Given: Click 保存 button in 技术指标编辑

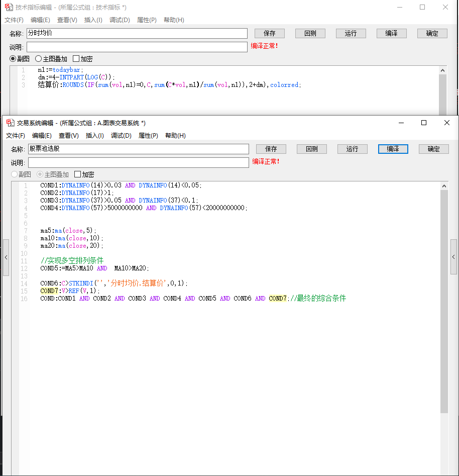Looking at the screenshot, I should [270, 33].
